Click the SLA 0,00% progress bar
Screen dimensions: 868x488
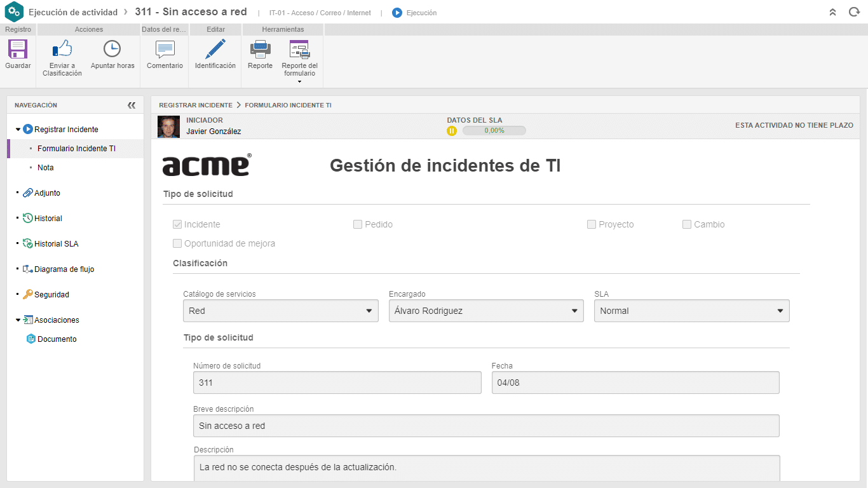494,131
